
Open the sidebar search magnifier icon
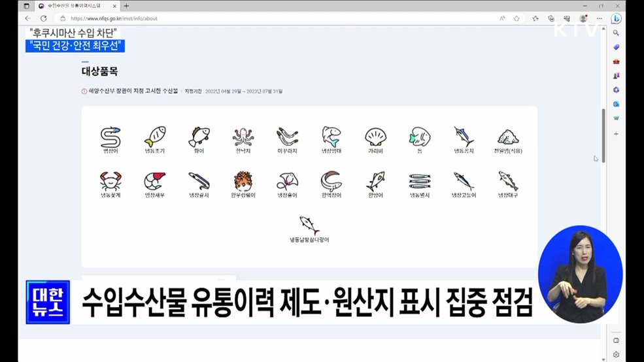coord(616,33)
